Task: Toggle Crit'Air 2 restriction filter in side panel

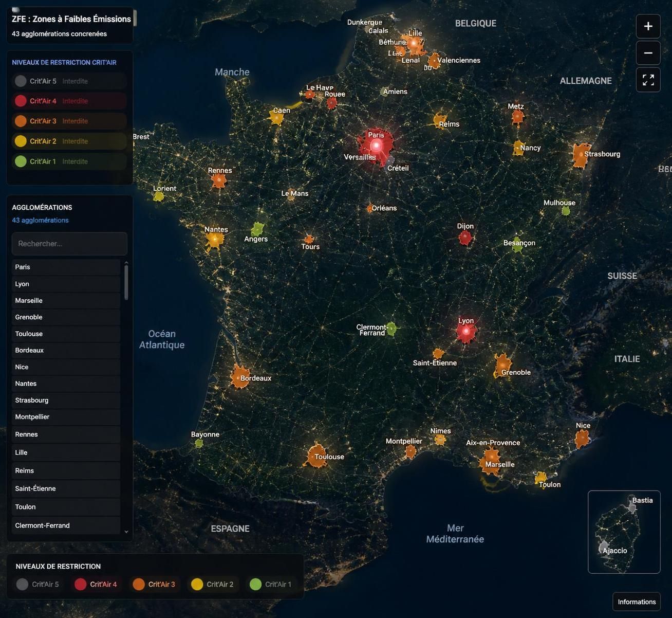Action: (x=69, y=141)
